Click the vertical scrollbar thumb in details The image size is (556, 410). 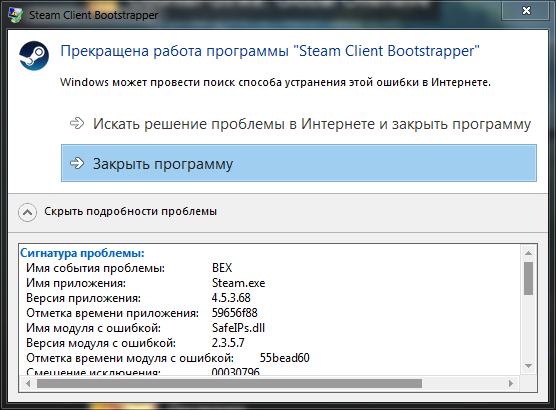pyautogui.click(x=528, y=278)
